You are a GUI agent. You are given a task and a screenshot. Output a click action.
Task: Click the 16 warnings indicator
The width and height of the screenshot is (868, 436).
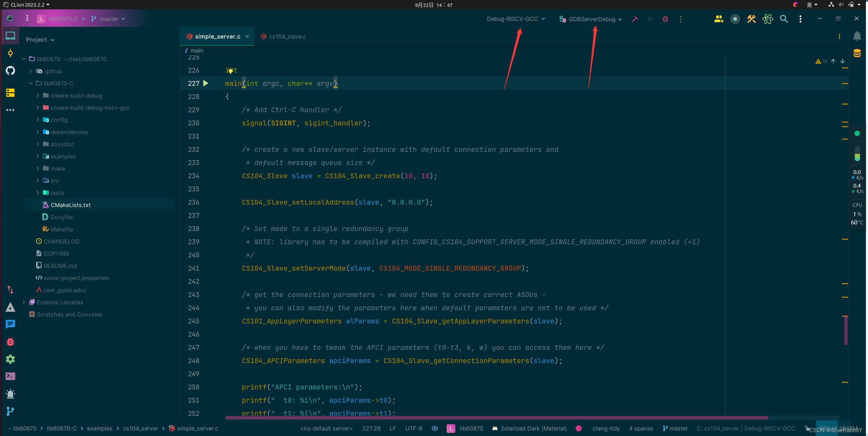[821, 61]
